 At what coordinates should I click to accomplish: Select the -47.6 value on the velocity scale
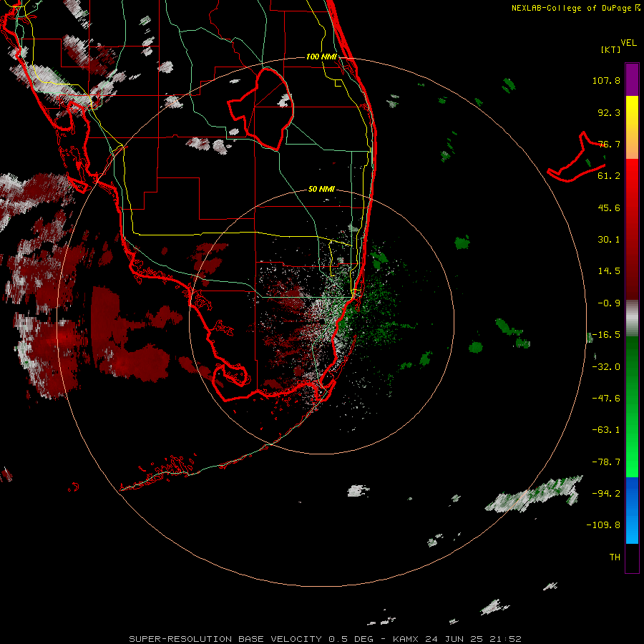point(606,399)
